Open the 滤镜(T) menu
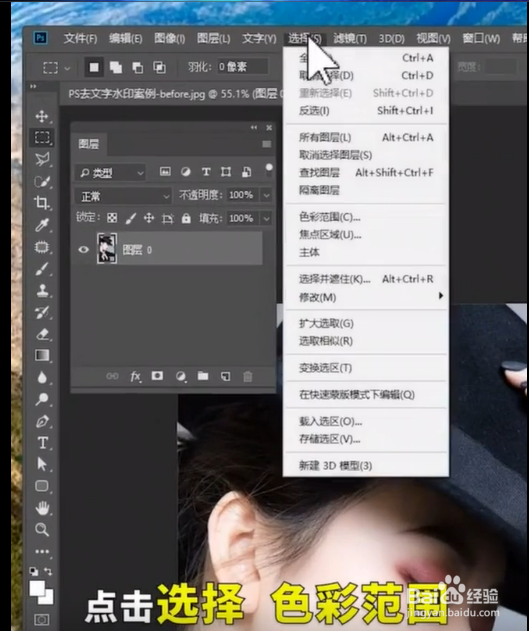 [350, 38]
